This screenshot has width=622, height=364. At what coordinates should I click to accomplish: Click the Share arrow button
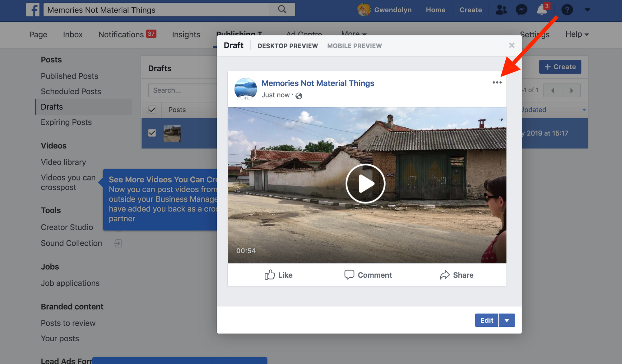coord(457,275)
